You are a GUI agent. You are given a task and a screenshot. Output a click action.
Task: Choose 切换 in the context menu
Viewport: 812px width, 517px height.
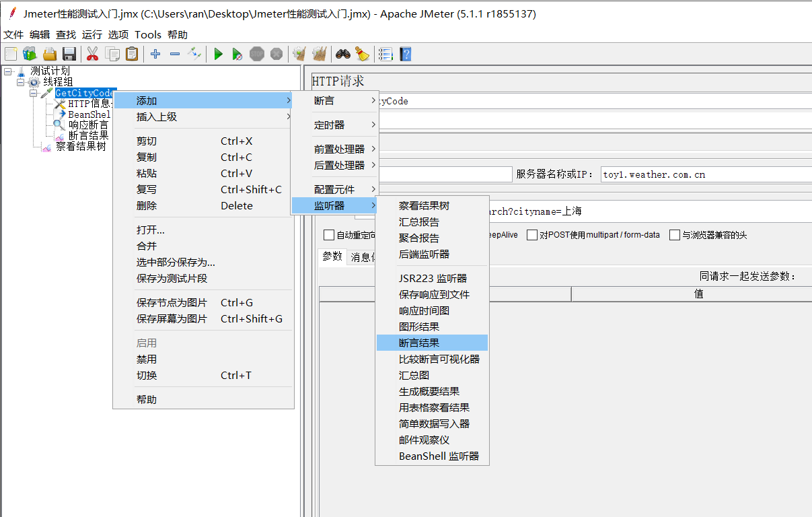[x=203, y=375]
